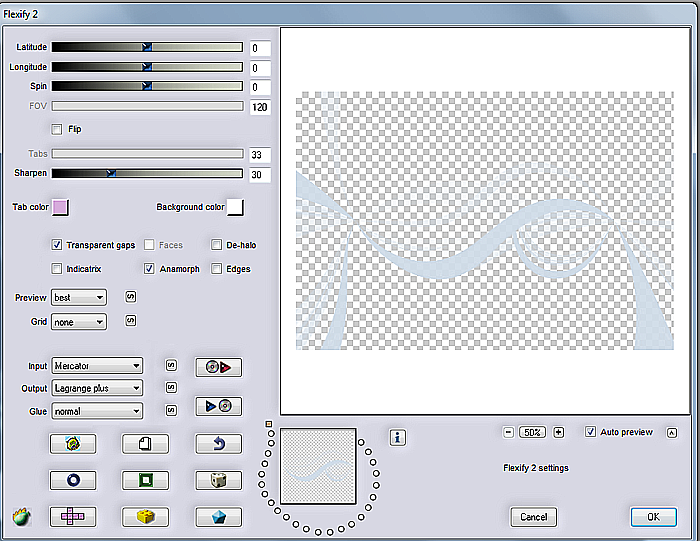Click the Tabs slider track
Viewport: 700px width, 541px height.
click(x=147, y=154)
